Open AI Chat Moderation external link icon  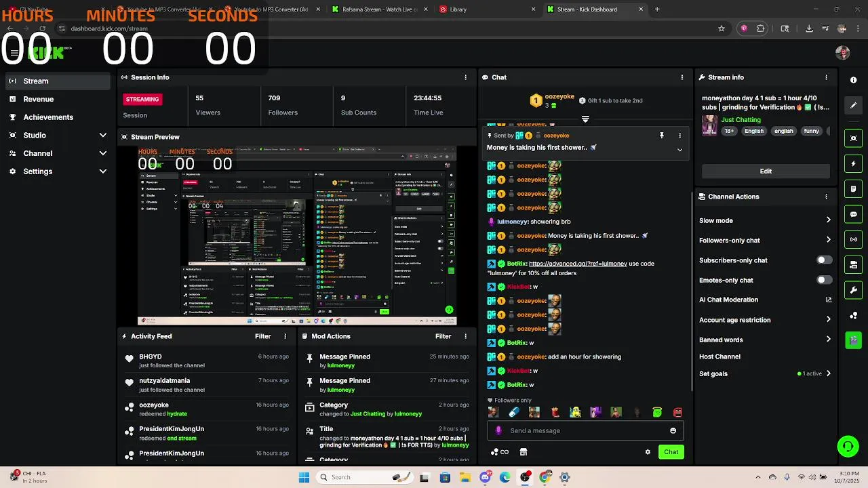click(828, 300)
